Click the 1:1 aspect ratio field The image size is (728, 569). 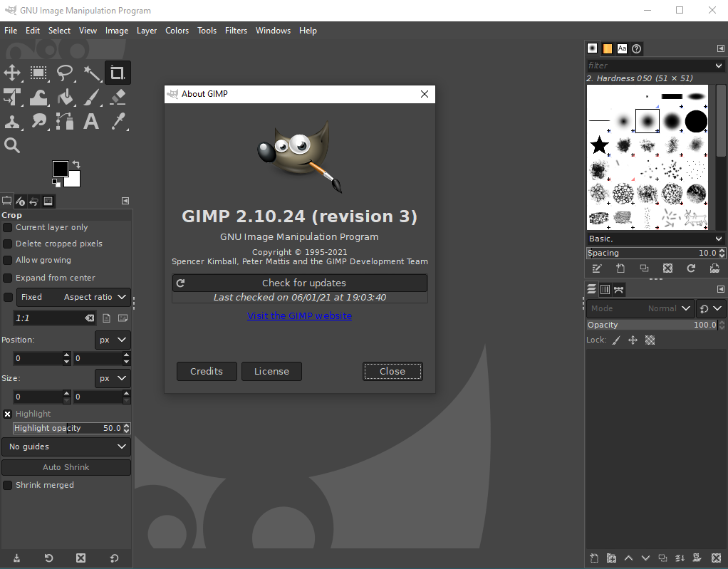[x=48, y=318]
